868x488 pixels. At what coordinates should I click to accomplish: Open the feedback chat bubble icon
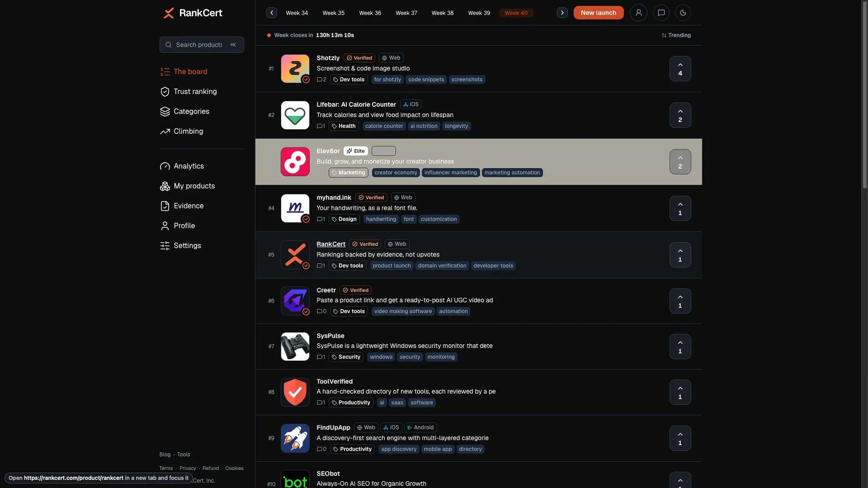[x=661, y=13]
